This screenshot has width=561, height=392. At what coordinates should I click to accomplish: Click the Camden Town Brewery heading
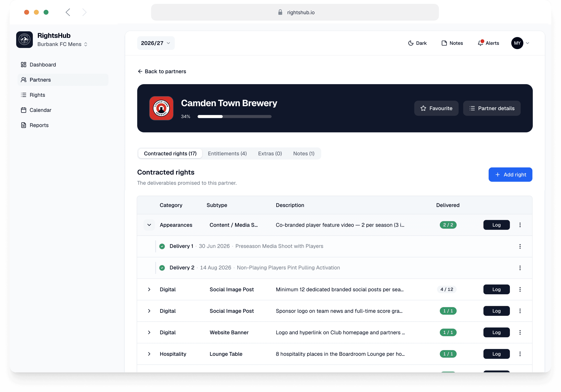click(x=229, y=103)
